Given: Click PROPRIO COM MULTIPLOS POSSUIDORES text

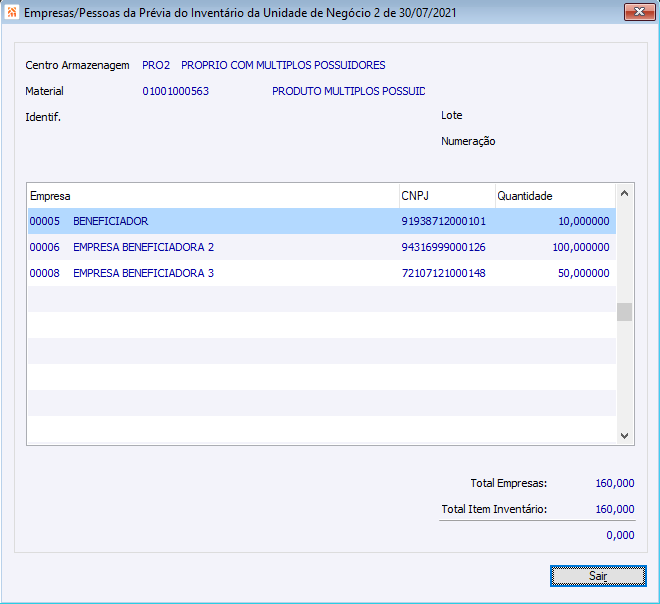Looking at the screenshot, I should point(283,65).
